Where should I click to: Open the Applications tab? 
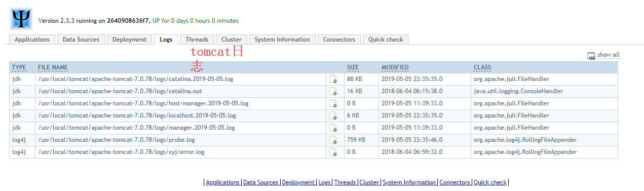tap(32, 40)
